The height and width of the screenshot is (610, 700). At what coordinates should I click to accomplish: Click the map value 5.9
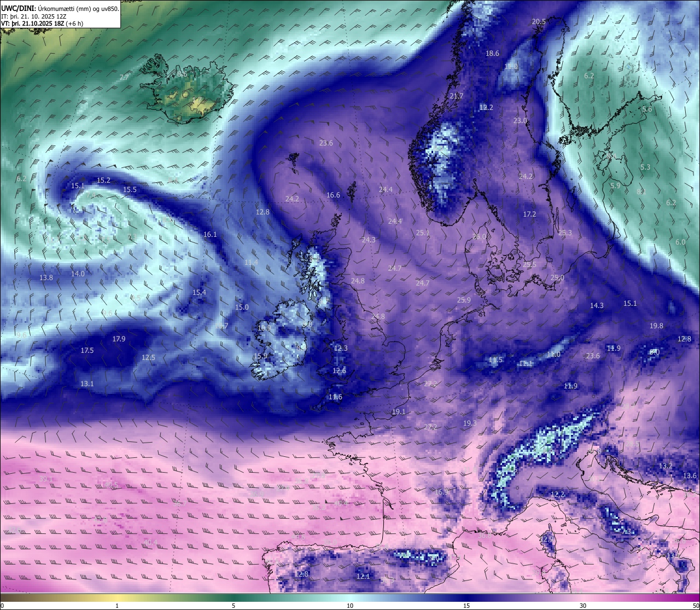tap(615, 186)
